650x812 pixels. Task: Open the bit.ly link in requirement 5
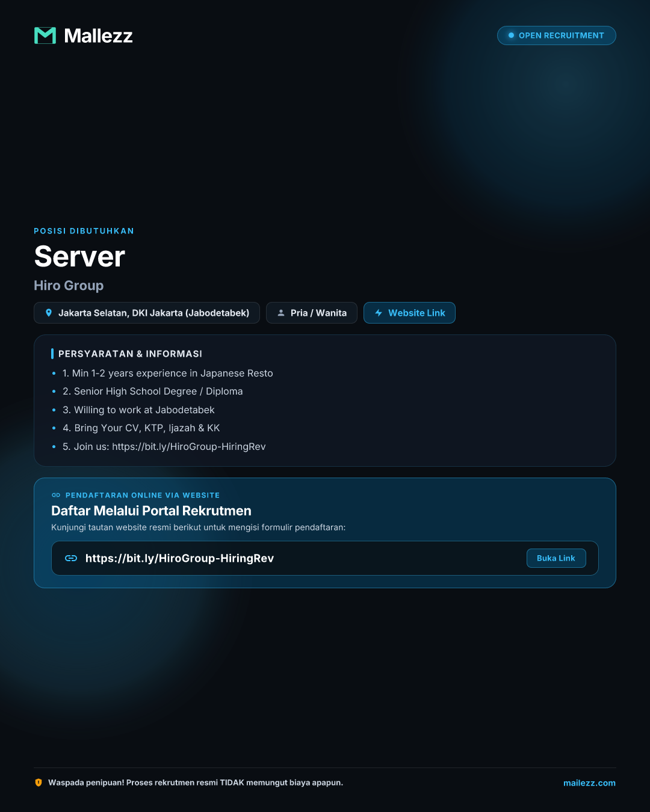pyautogui.click(x=189, y=447)
